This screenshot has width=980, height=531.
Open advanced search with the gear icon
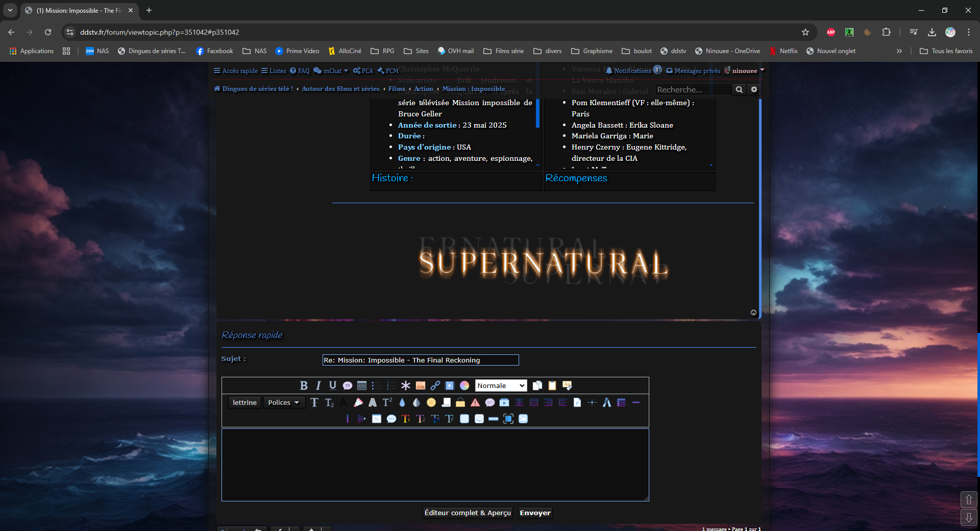[754, 89]
